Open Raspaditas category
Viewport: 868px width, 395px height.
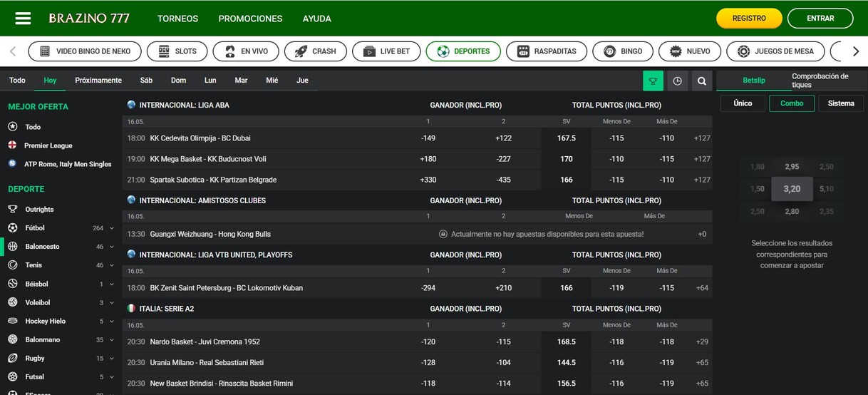[x=547, y=51]
